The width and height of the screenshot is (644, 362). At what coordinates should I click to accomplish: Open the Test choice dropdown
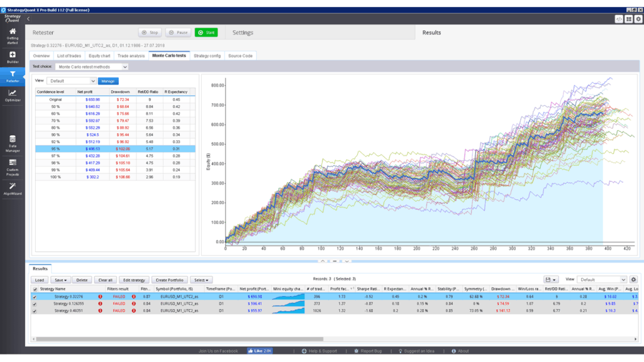(x=91, y=67)
